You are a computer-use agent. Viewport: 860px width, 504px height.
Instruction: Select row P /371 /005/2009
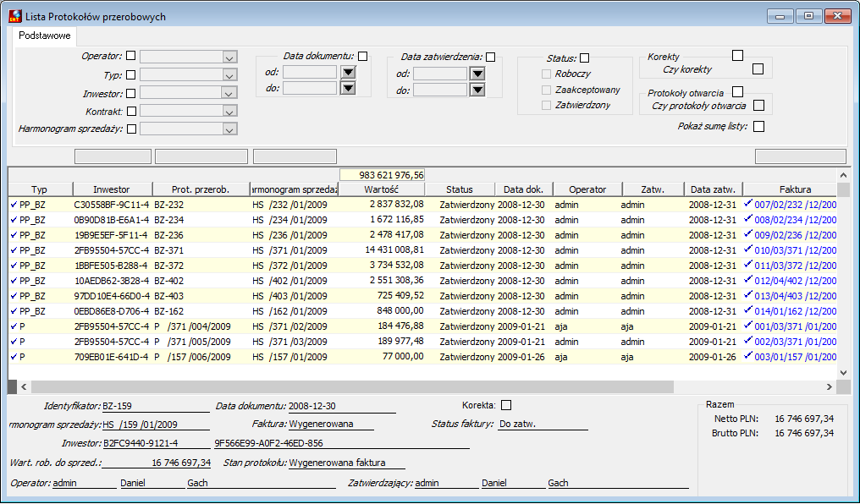[x=422, y=342]
